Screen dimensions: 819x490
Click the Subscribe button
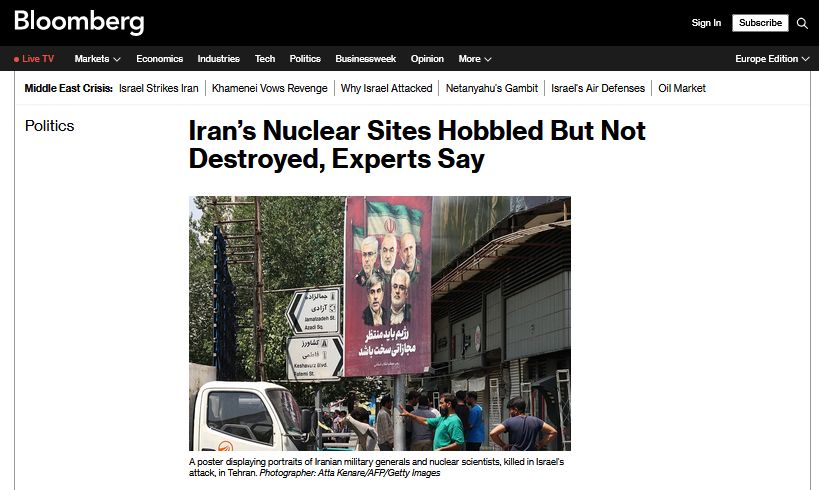tap(760, 23)
